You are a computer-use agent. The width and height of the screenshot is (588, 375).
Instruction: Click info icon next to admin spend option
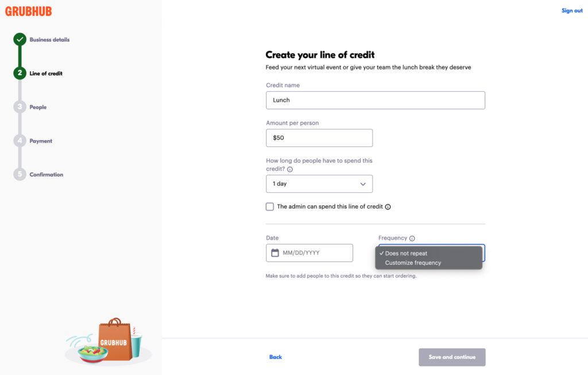388,207
